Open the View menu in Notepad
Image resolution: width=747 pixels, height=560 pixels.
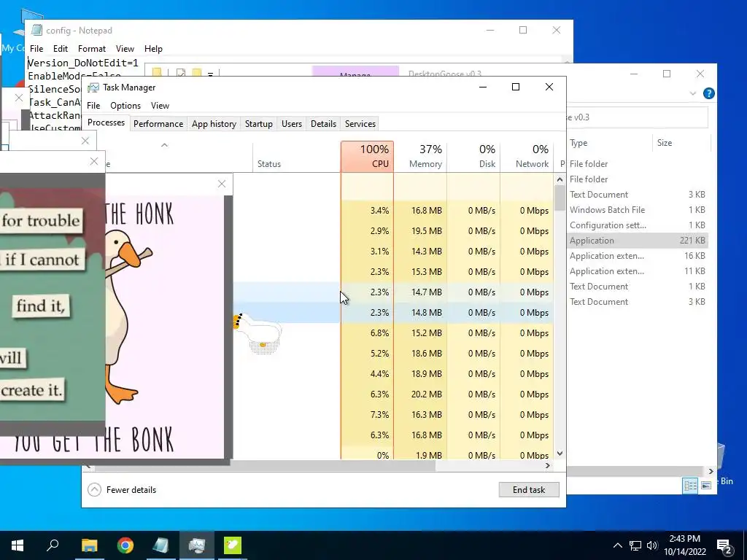125,49
